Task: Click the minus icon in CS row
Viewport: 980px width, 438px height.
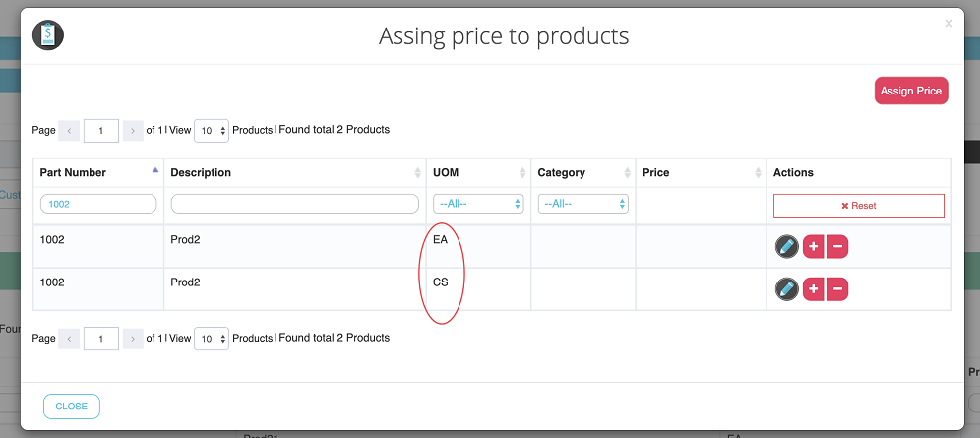Action: (x=836, y=288)
